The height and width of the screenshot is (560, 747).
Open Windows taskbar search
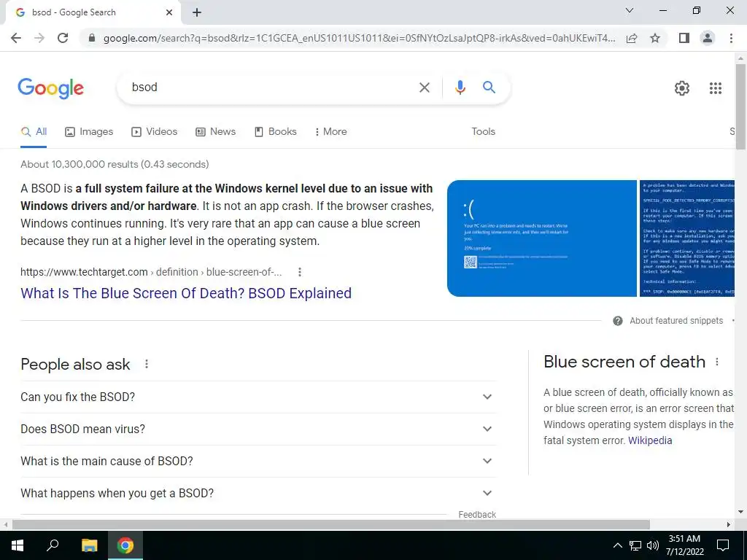[x=53, y=545]
